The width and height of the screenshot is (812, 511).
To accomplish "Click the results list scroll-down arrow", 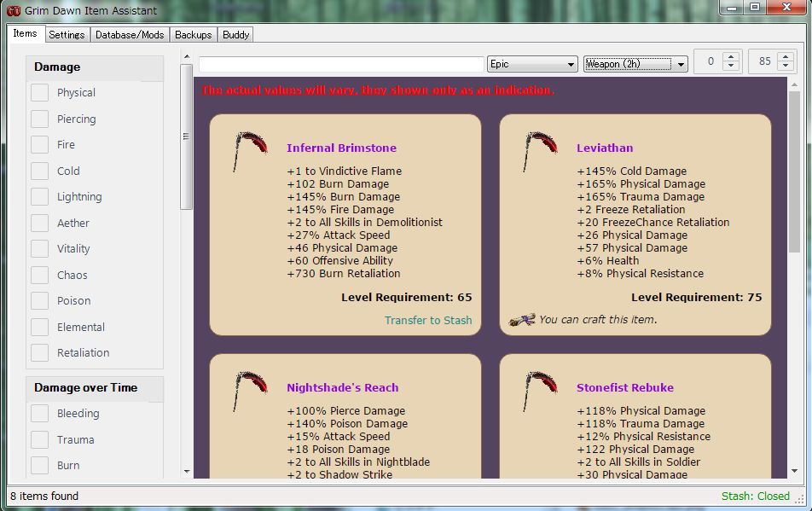I will coord(794,471).
